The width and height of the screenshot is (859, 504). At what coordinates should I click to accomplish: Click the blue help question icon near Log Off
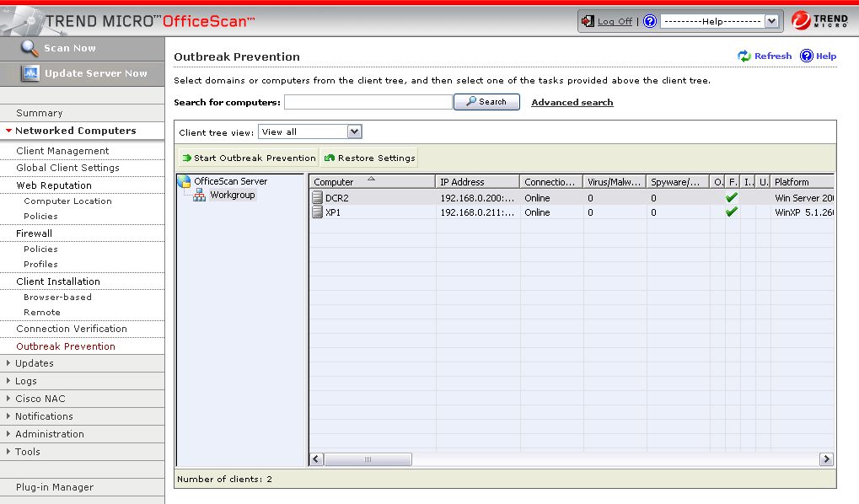point(650,21)
